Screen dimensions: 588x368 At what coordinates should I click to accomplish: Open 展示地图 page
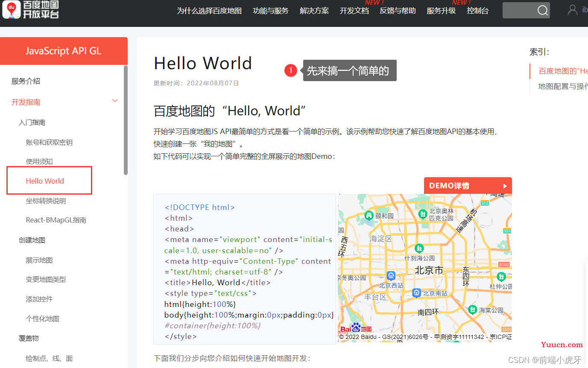pyautogui.click(x=39, y=260)
